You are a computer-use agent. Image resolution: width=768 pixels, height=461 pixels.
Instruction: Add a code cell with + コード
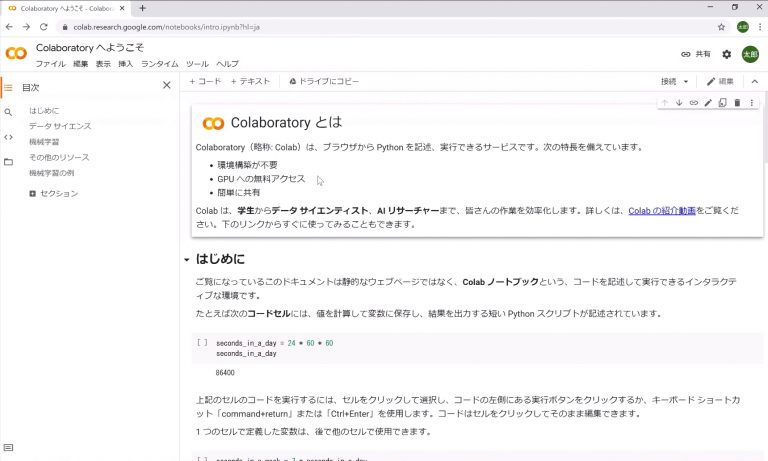(205, 81)
